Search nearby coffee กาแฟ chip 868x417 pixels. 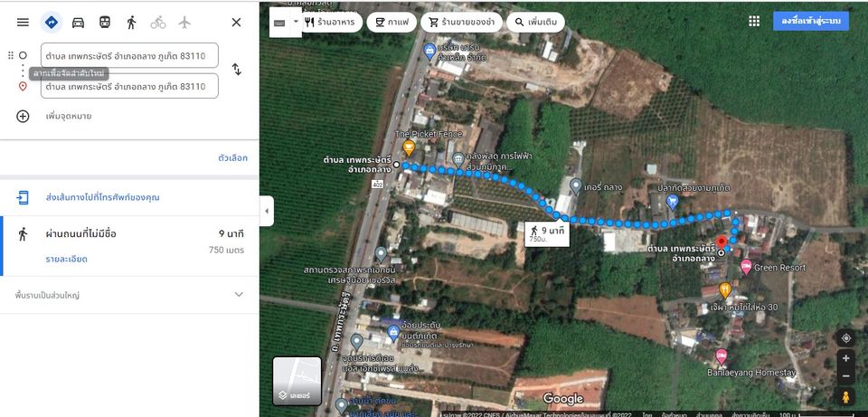click(392, 22)
